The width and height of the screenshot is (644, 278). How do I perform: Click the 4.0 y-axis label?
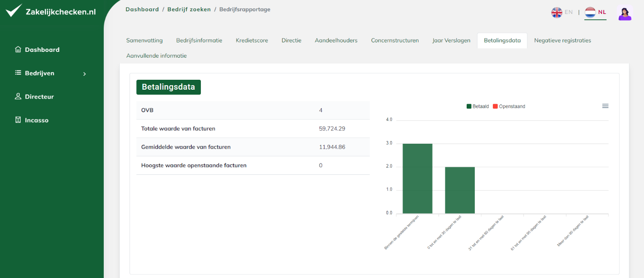pyautogui.click(x=389, y=120)
